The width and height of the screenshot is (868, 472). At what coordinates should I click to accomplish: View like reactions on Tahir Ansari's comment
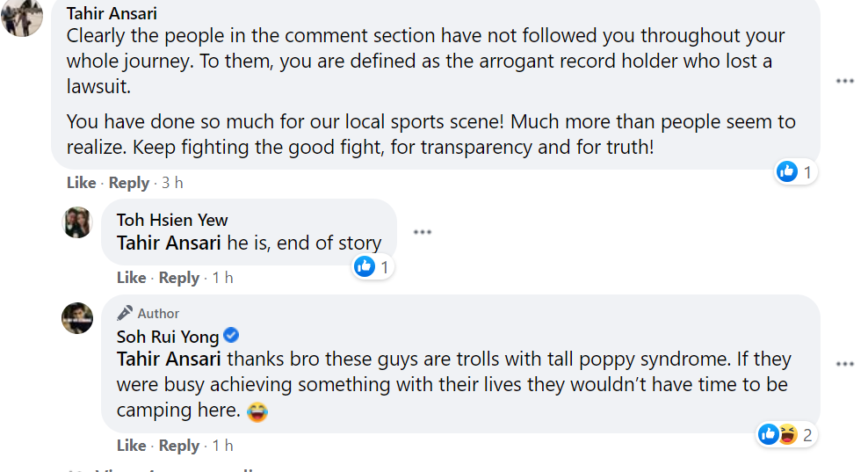pos(795,172)
